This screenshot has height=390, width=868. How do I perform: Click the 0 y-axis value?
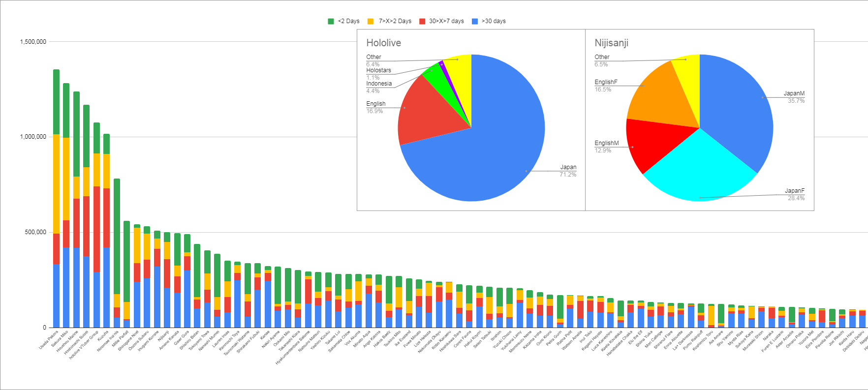[44, 327]
